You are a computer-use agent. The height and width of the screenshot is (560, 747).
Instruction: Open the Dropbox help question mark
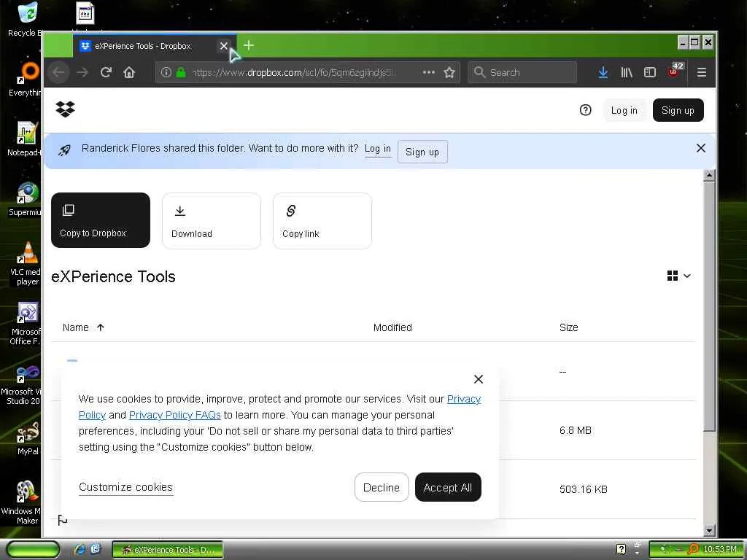click(x=585, y=110)
